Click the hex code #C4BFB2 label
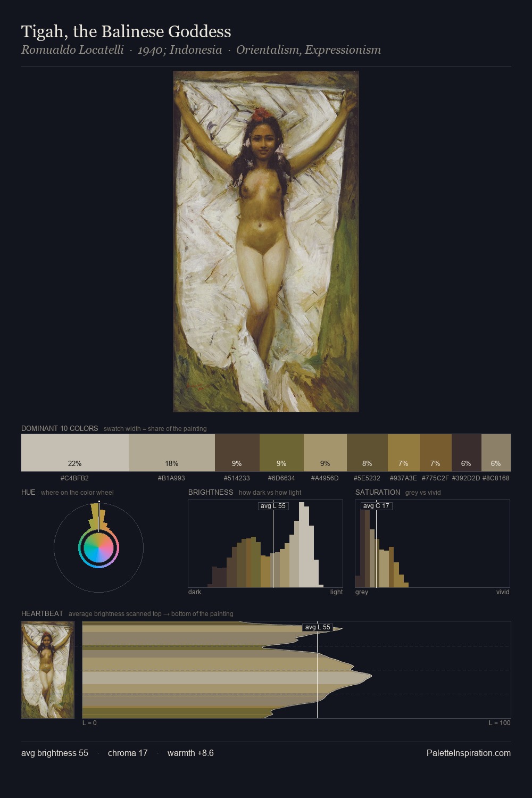Viewport: 532px width, 798px height. [x=74, y=478]
